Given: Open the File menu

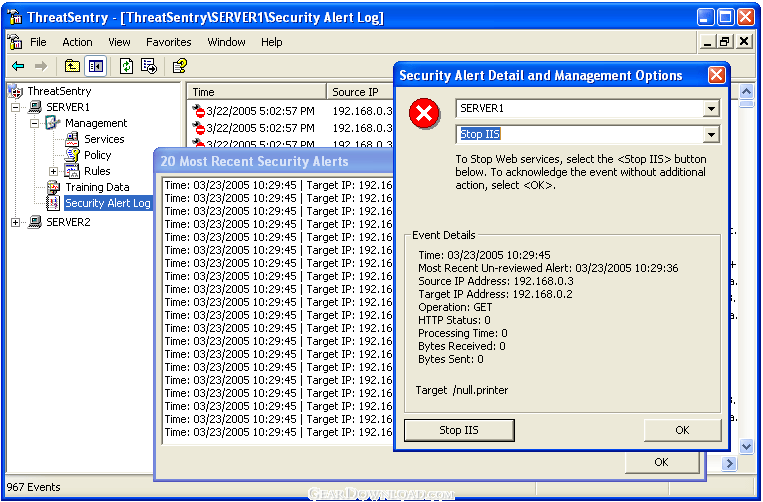Looking at the screenshot, I should [38, 42].
